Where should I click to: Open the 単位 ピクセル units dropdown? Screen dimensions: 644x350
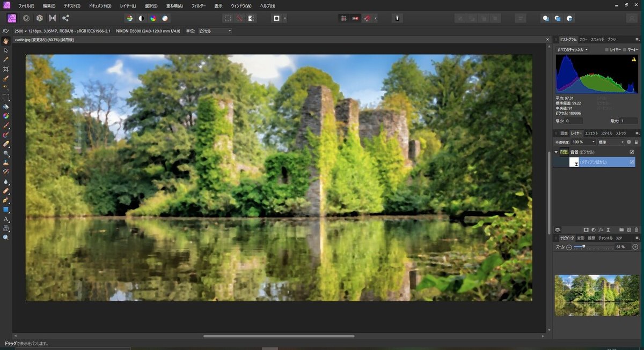tap(215, 31)
